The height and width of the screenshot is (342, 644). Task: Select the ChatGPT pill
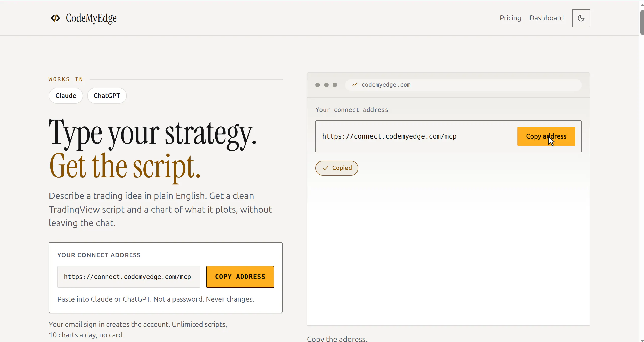[x=107, y=96]
